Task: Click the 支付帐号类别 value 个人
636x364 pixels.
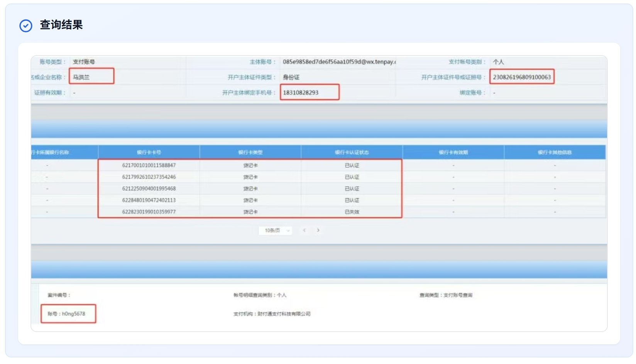Action: 498,62
